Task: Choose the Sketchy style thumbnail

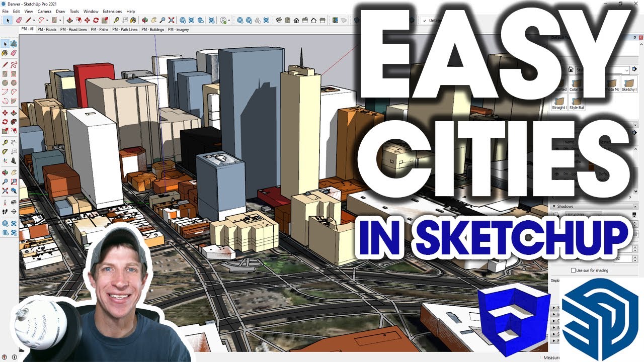Action: 629,84
